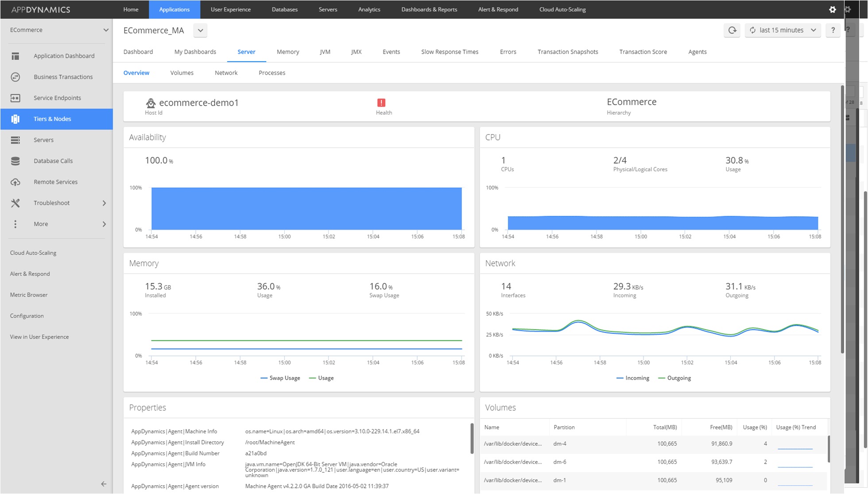Open View in User Experience link
This screenshot has width=868, height=494.
click(39, 337)
